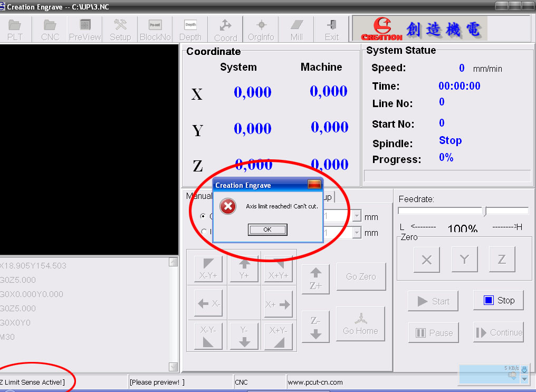Jog the Y+ arrow button
Screen dimensions: 536x392
(x=244, y=269)
